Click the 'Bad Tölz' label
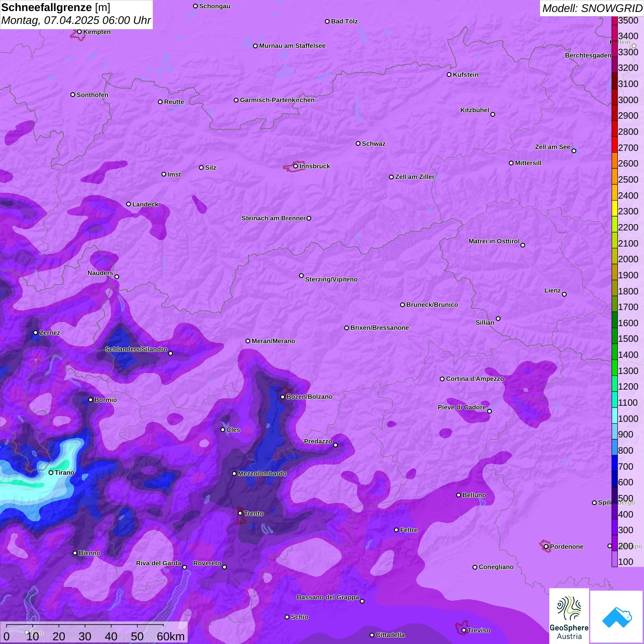 coord(345,21)
